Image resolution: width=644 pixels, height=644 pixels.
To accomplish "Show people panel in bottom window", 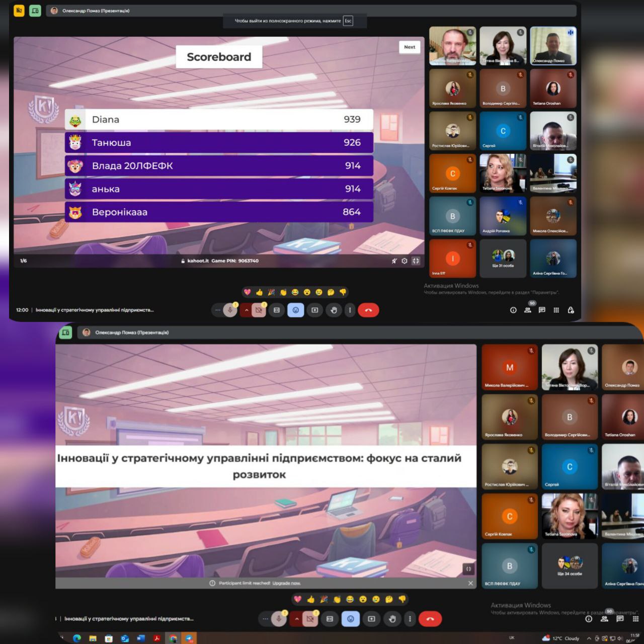I will (x=605, y=618).
